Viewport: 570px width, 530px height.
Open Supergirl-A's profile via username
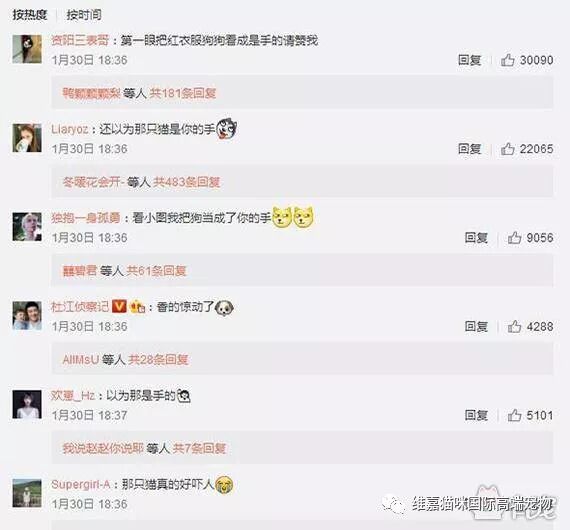tap(80, 484)
